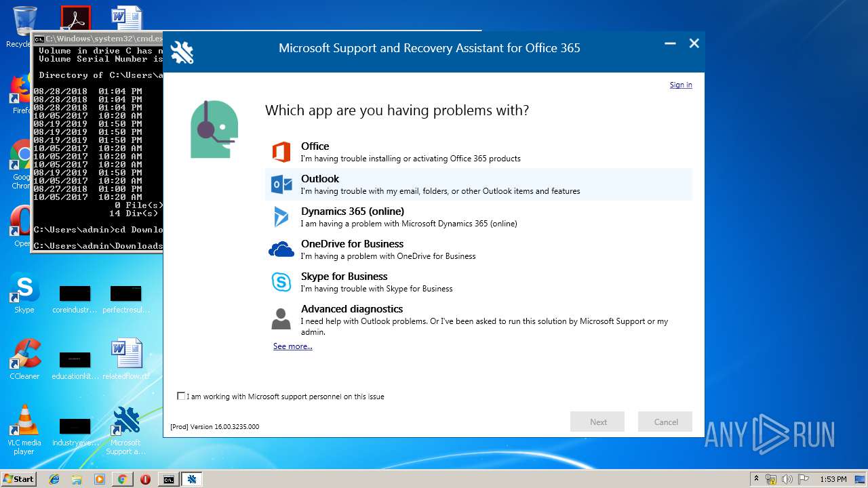This screenshot has width=868, height=488.
Task: Choose the Skype for Business icon
Action: [x=281, y=282]
